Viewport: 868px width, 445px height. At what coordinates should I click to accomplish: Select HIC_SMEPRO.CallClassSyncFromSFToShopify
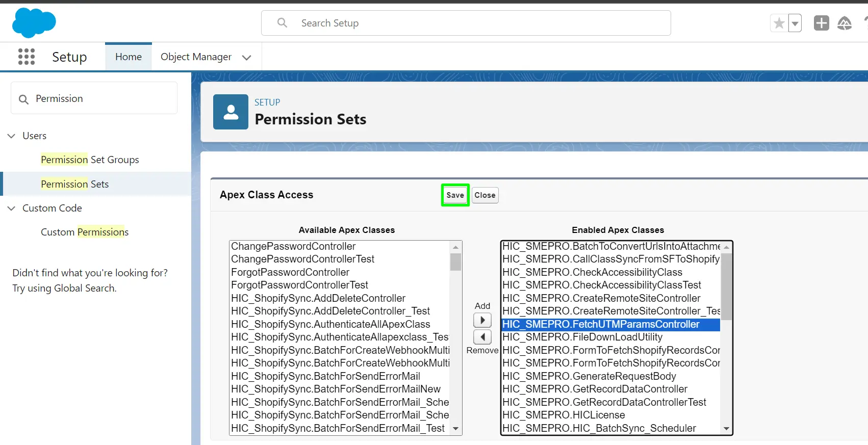coord(611,259)
